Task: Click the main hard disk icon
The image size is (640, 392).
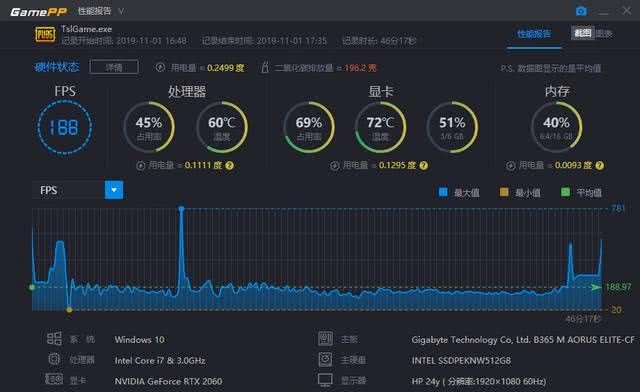Action: [325, 359]
